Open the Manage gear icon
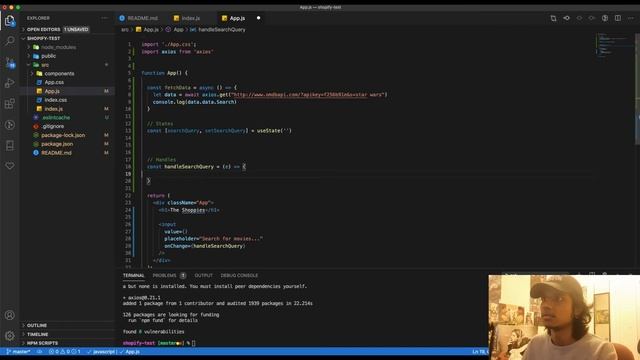 pyautogui.click(x=10, y=336)
